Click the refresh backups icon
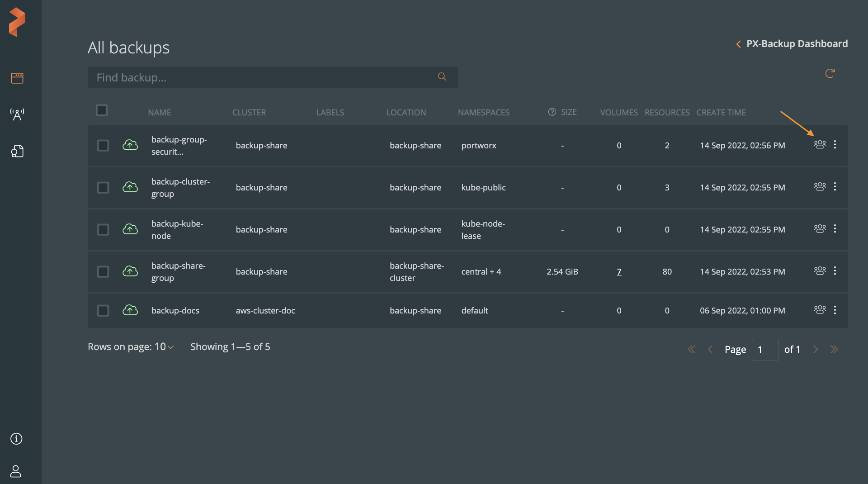The image size is (868, 484). point(830,73)
